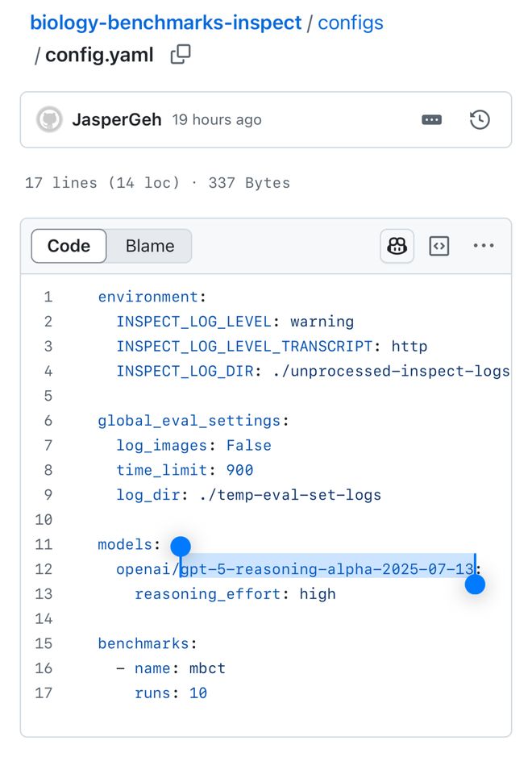Click line number 1 in the gutter
Viewport: 532px width, 757px height.
tap(48, 297)
